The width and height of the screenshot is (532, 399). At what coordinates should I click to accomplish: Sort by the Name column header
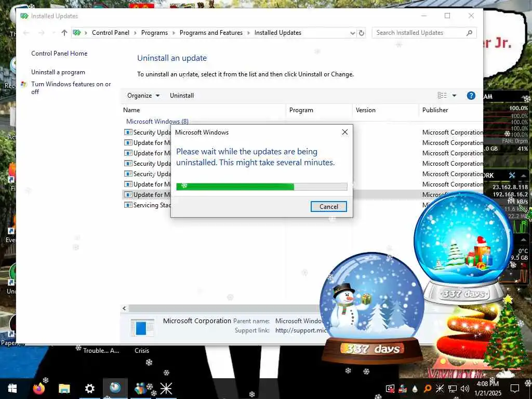[x=204, y=110]
